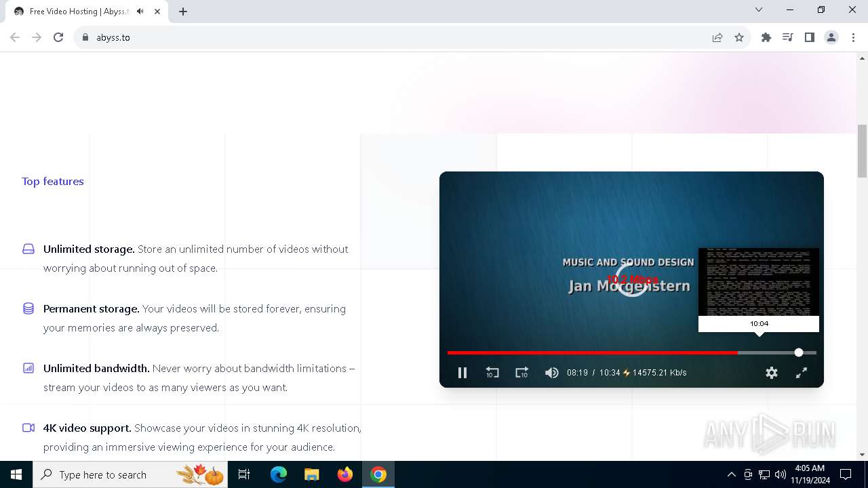Open the video player settings gear
The height and width of the screenshot is (488, 868).
click(772, 373)
